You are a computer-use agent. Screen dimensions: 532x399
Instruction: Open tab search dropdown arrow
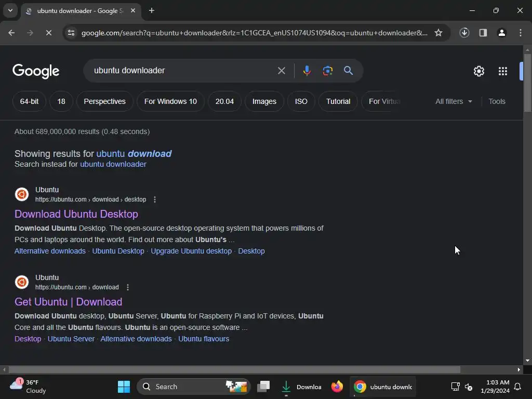tap(10, 10)
